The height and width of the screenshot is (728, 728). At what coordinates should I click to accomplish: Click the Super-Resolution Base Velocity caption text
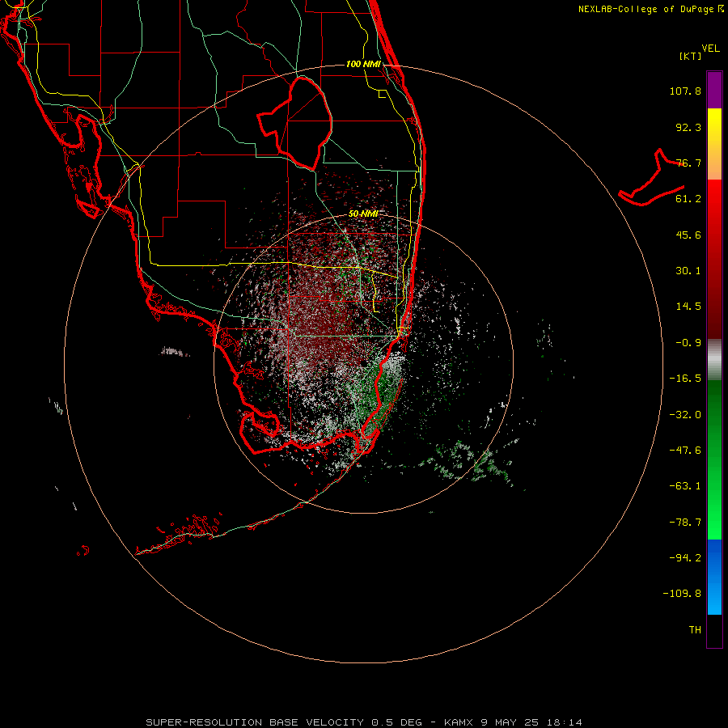coord(363,722)
